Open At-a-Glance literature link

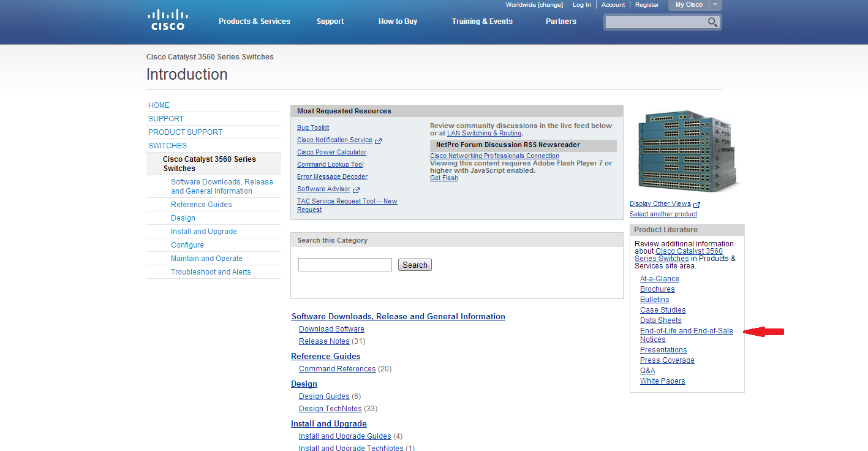(660, 279)
